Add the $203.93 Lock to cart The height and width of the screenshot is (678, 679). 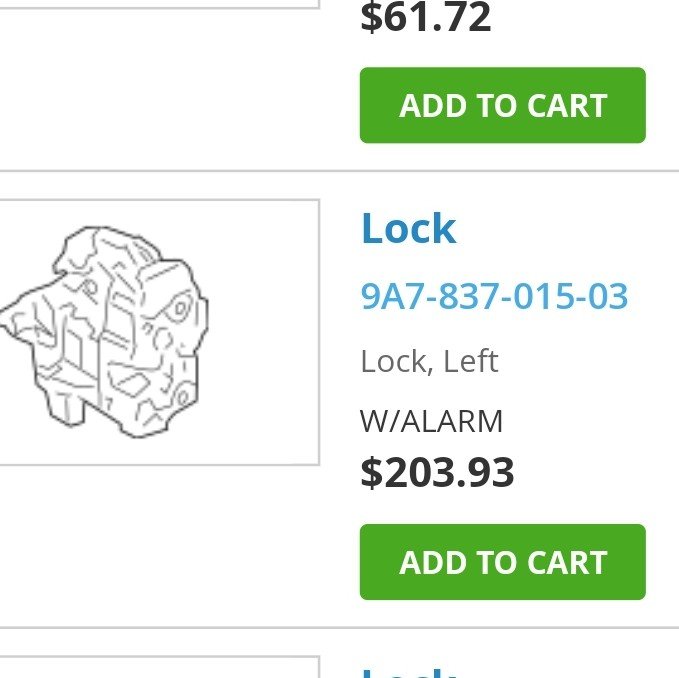point(502,562)
